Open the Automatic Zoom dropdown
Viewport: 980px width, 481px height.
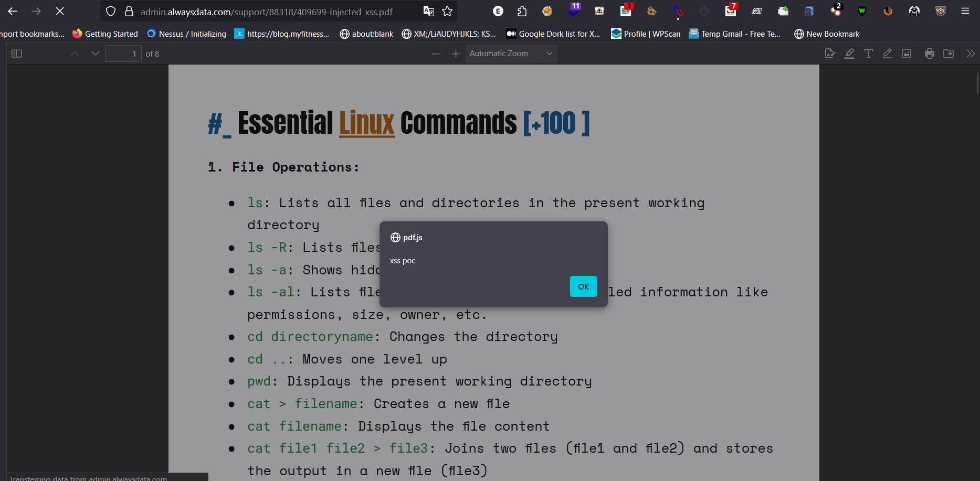511,54
